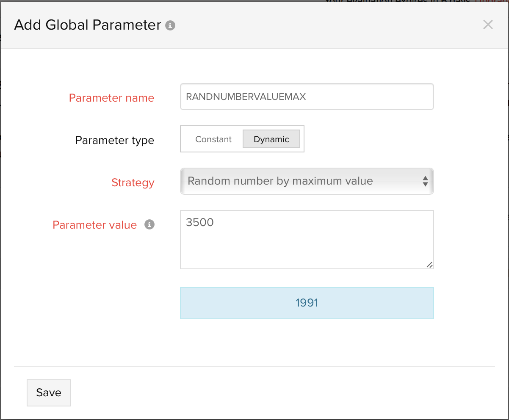Screen dimensions: 509x420
Task: Click the red Parameter value label
Action: (94, 225)
